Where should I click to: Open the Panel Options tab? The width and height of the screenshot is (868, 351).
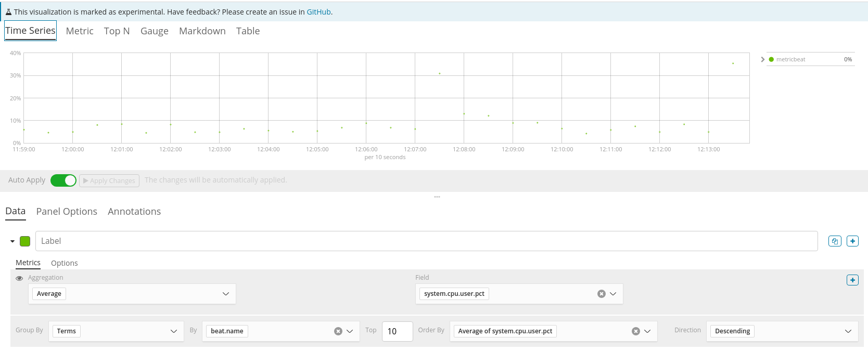pos(67,212)
